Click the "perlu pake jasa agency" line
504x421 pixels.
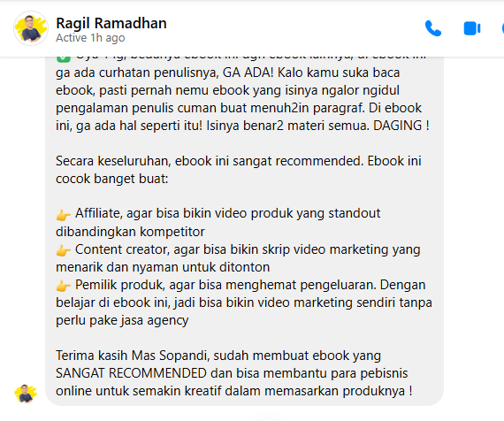click(x=122, y=320)
